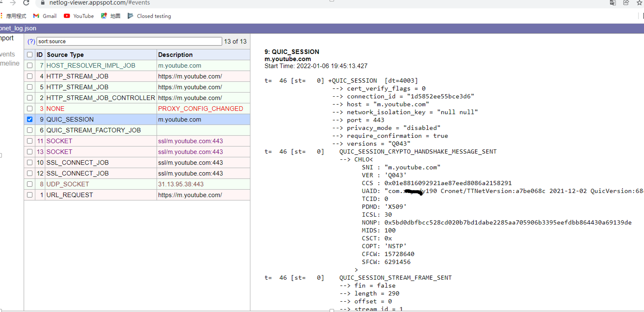
Task: Sort events by the Description column header
Action: pos(175,55)
